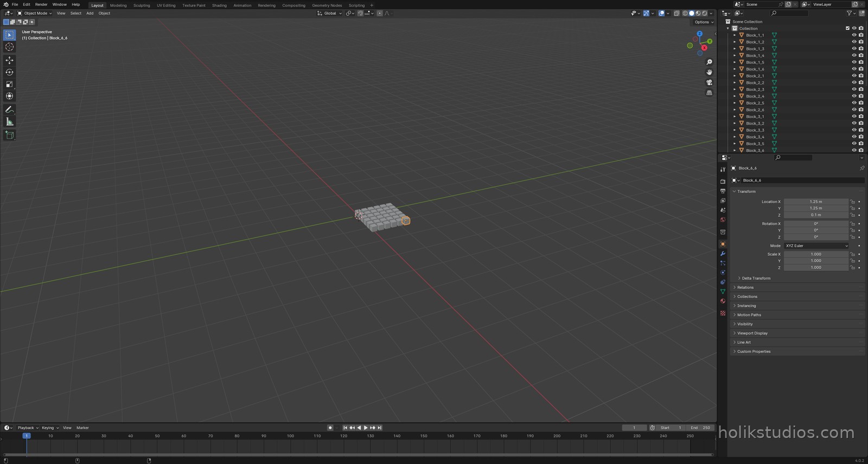Viewport: 868px width, 464px height.
Task: Expand the Delta Transform section
Action: click(755, 278)
